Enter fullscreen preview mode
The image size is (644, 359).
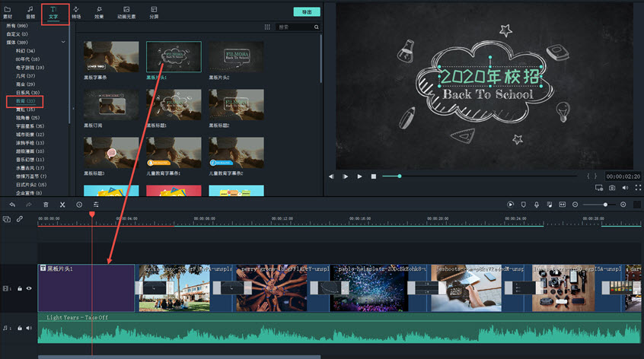click(638, 188)
